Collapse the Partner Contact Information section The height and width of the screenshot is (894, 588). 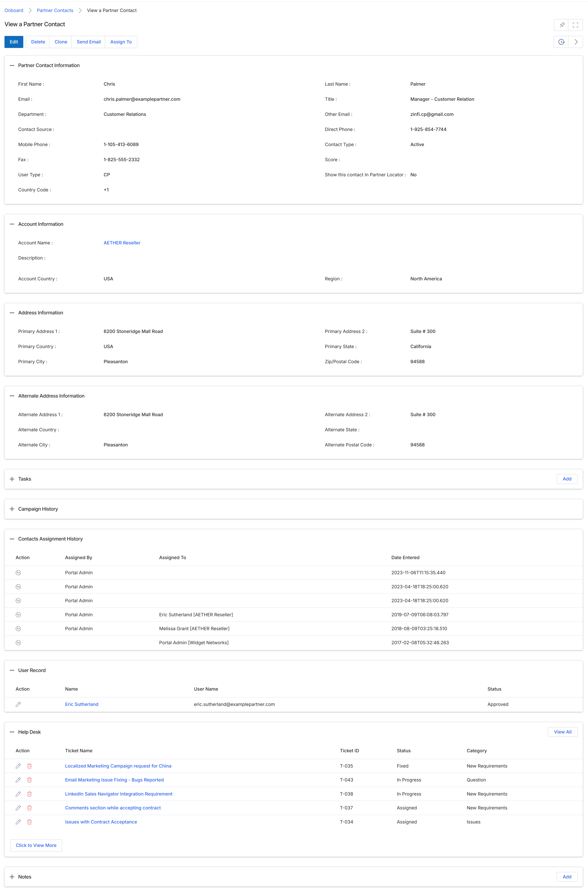[x=12, y=65]
